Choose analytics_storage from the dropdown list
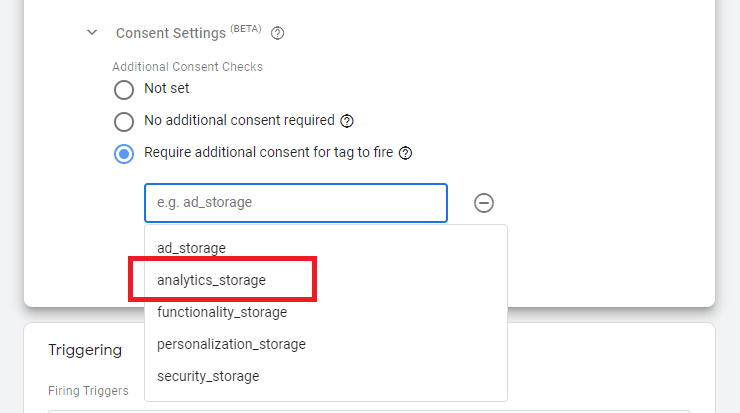 (x=212, y=280)
